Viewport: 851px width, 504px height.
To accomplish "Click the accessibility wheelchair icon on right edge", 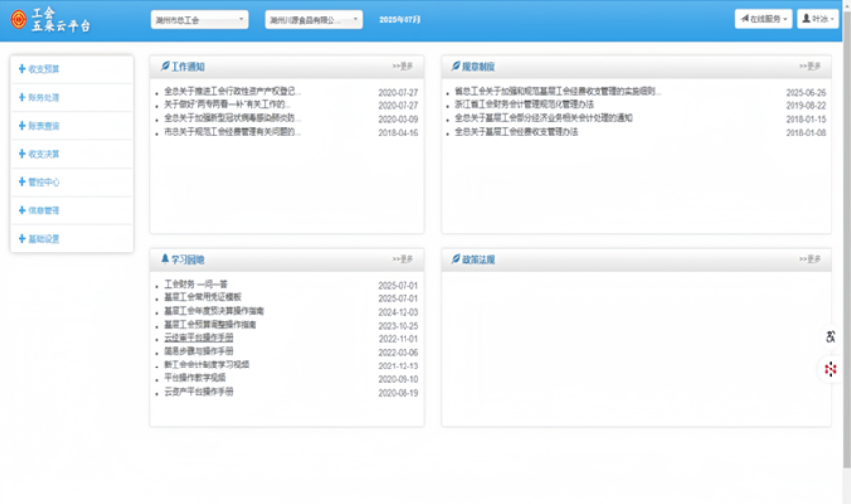I will coord(831,337).
